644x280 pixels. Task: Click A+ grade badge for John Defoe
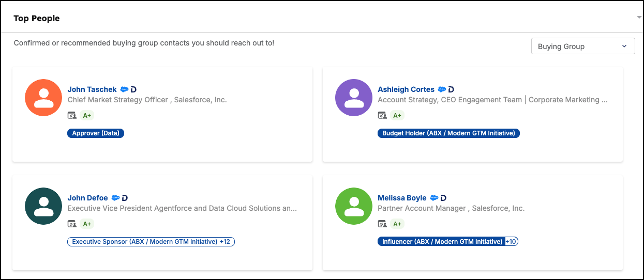pyautogui.click(x=87, y=224)
